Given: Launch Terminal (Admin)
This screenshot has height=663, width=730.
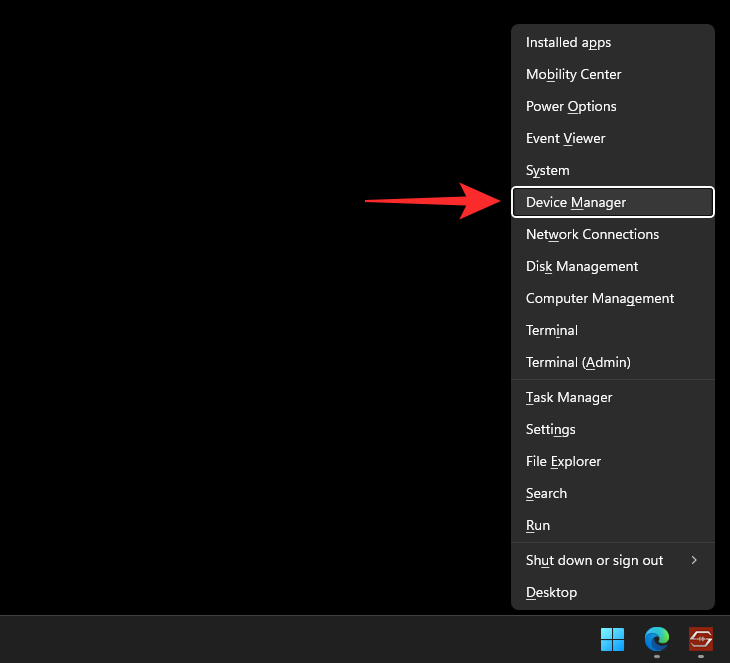Looking at the screenshot, I should (613, 362).
